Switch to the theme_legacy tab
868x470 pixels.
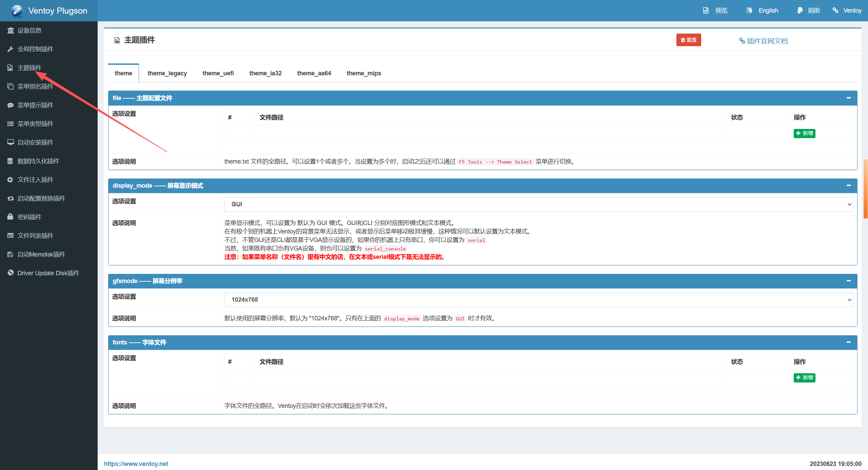point(167,73)
